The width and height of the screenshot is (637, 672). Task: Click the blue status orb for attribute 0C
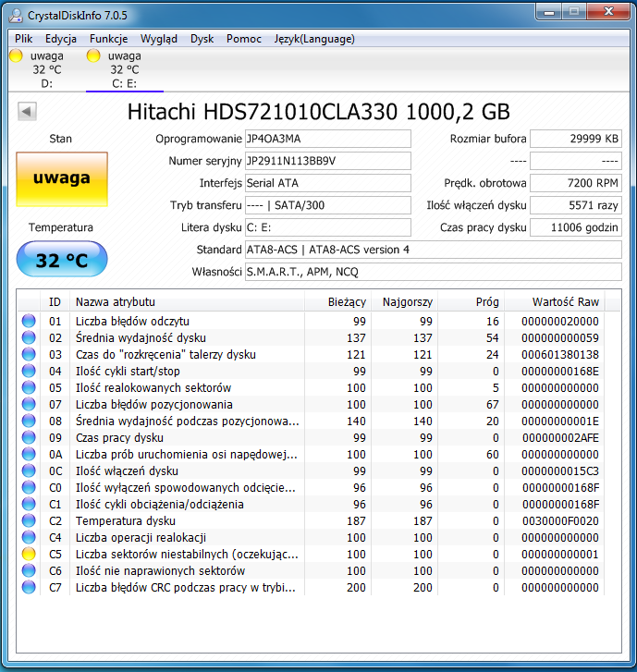pos(29,470)
